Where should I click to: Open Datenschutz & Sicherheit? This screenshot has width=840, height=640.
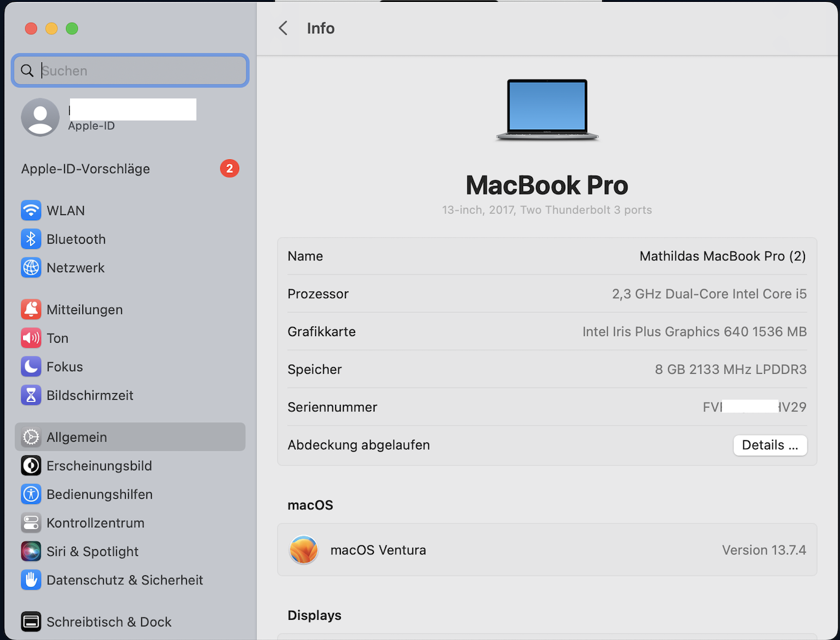[130, 580]
